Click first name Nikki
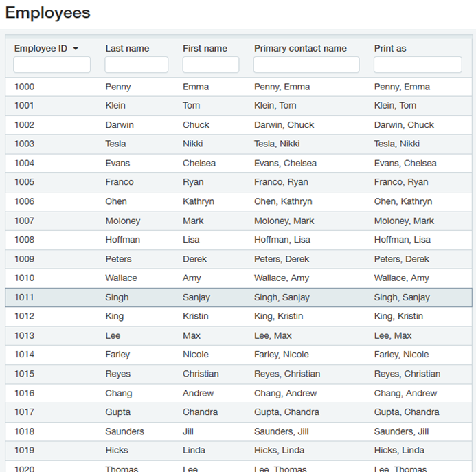The height and width of the screenshot is (472, 476). (193, 144)
